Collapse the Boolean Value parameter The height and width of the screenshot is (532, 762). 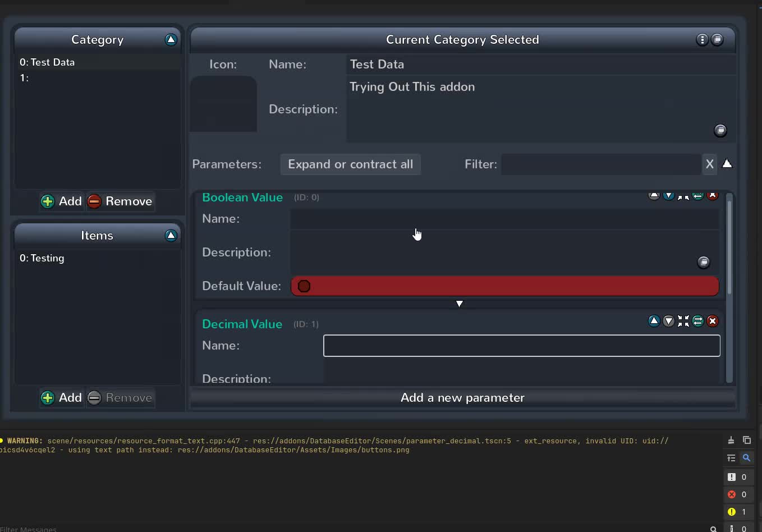click(683, 196)
